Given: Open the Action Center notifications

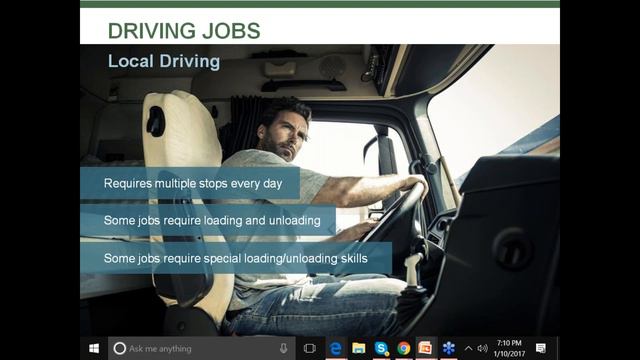Looking at the screenshot, I should [541, 348].
